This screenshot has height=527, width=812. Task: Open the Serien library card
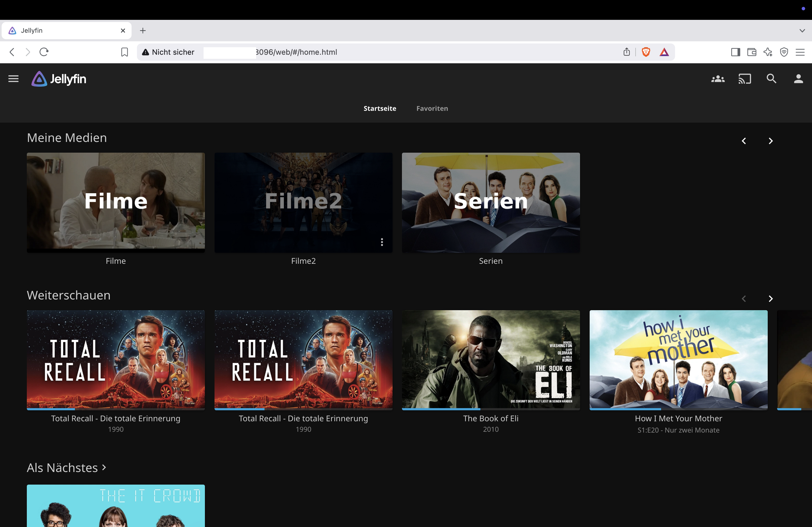(x=491, y=203)
